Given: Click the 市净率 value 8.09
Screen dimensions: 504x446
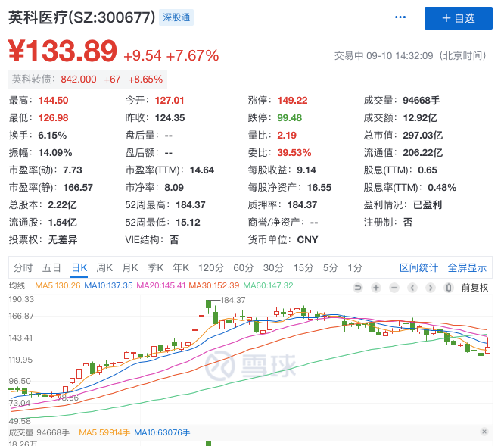Looking at the screenshot, I should [x=174, y=187].
